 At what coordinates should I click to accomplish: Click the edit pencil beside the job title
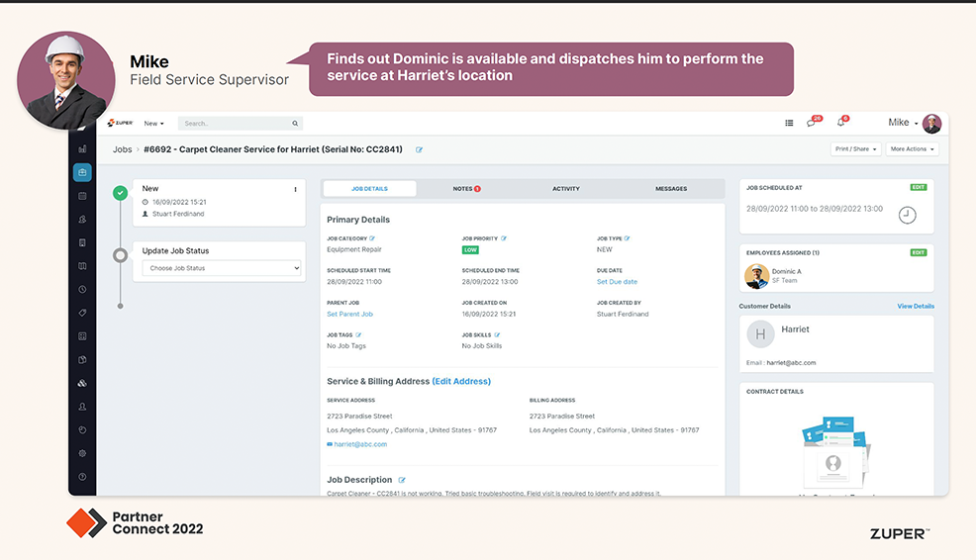tap(419, 150)
